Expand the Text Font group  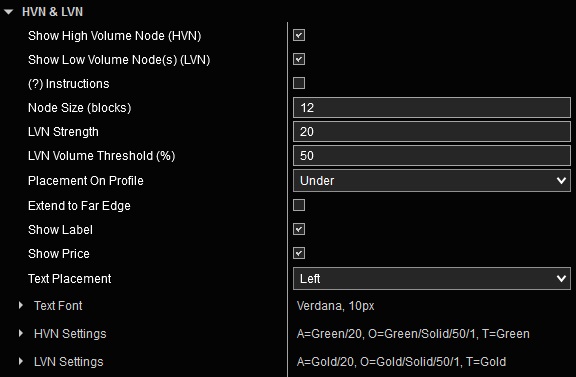tap(21, 305)
